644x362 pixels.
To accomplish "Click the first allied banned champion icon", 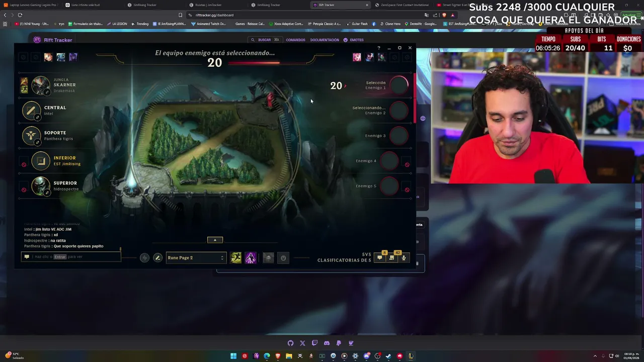I will point(48,57).
